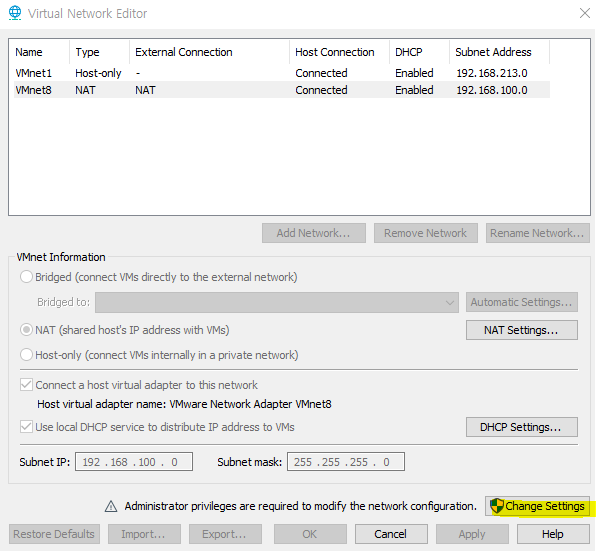The width and height of the screenshot is (596, 551).
Task: Open the Bridged to dropdown
Action: coord(277,302)
